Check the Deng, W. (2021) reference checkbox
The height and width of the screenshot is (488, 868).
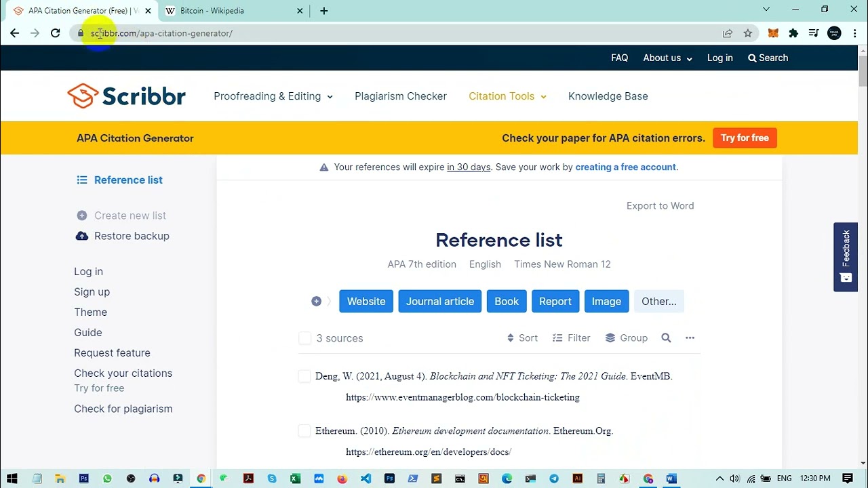pyautogui.click(x=304, y=376)
